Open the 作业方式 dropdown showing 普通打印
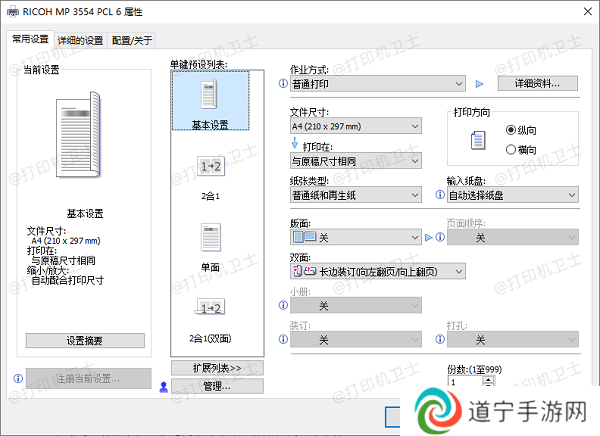 click(378, 84)
